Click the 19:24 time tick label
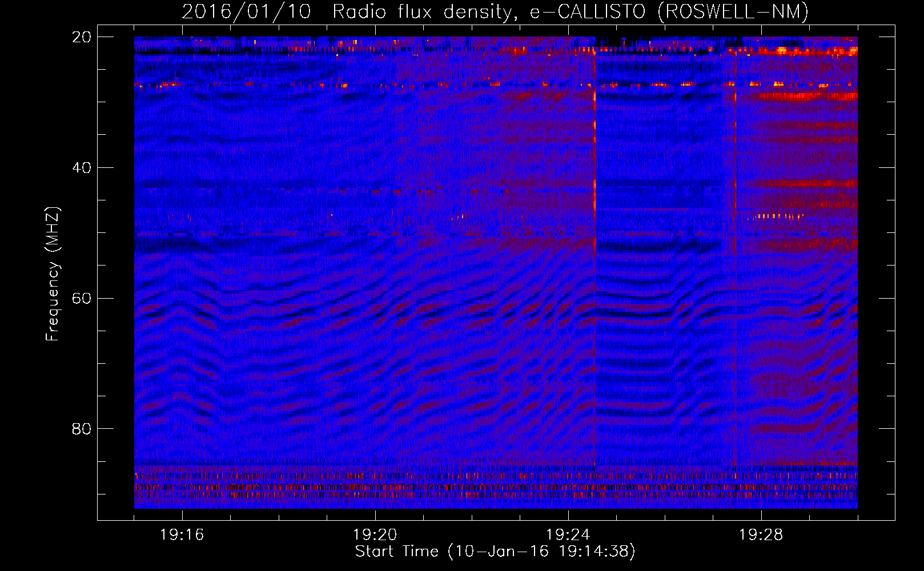Image resolution: width=924 pixels, height=571 pixels. point(568,535)
